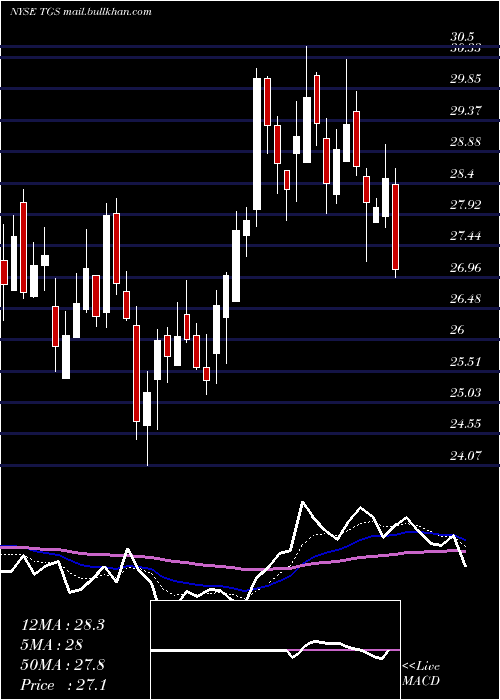500x700 pixels.
Task: Click the 29.37 price axis label
Action: [x=466, y=111]
